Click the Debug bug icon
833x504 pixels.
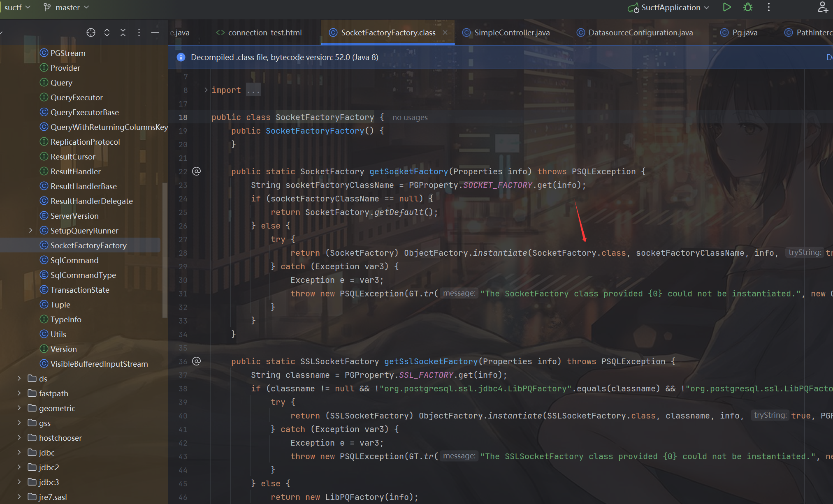click(748, 7)
